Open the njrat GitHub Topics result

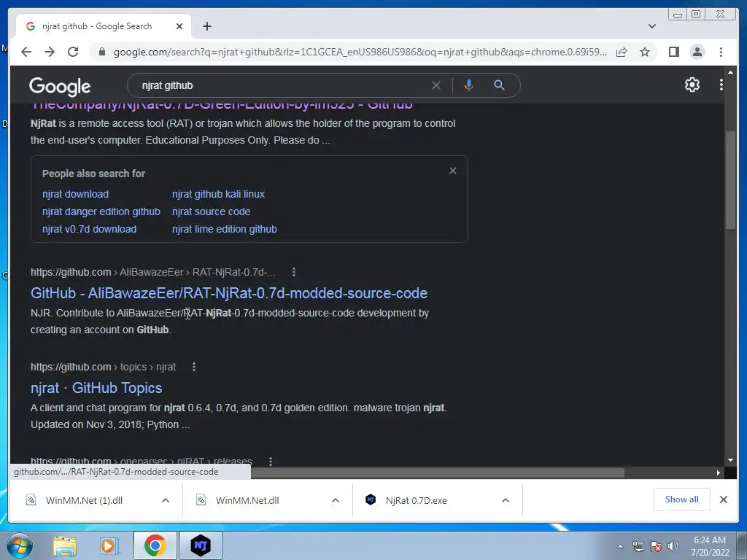pos(96,388)
